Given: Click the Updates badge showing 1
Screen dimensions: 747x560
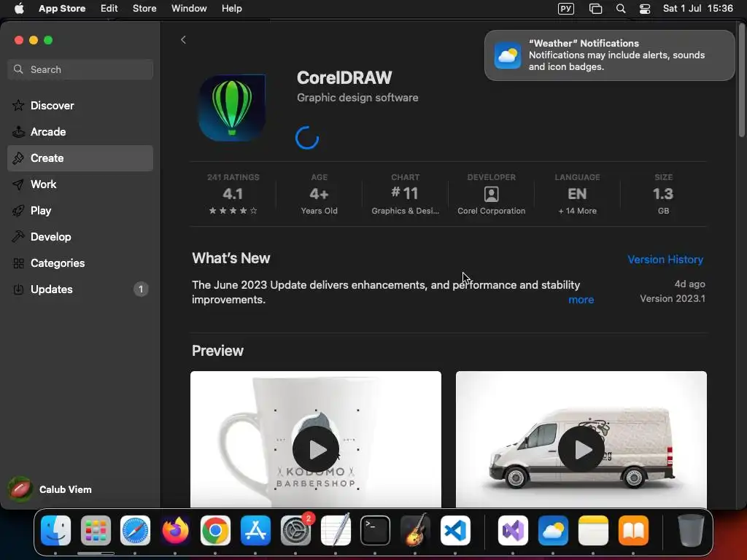Looking at the screenshot, I should pos(141,289).
